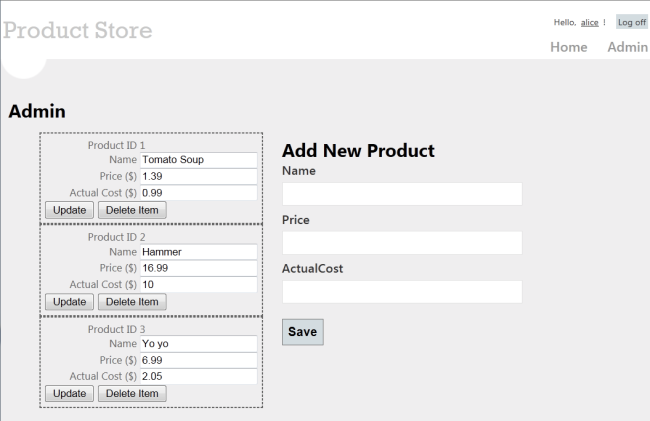Click the Hammer actual cost field
This screenshot has height=421, width=650.
click(x=198, y=285)
